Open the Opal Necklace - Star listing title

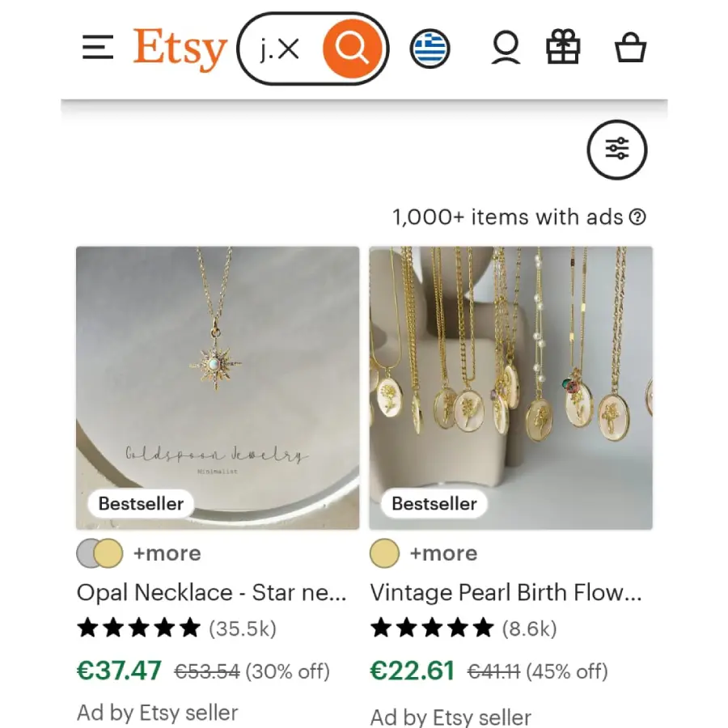coord(212,593)
